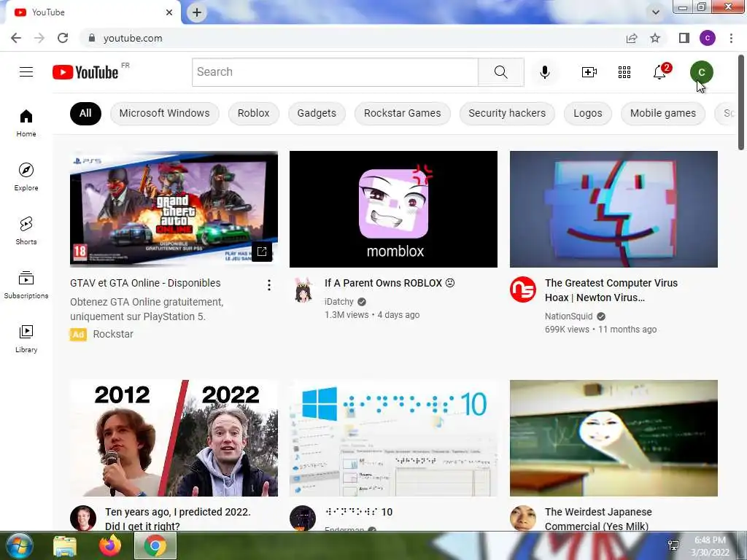The width and height of the screenshot is (747, 560).
Task: Open more options for GTA ad
Action: click(269, 285)
